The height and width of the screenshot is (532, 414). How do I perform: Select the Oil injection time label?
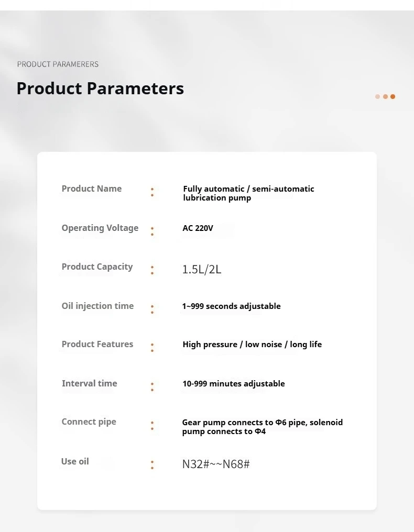(97, 306)
